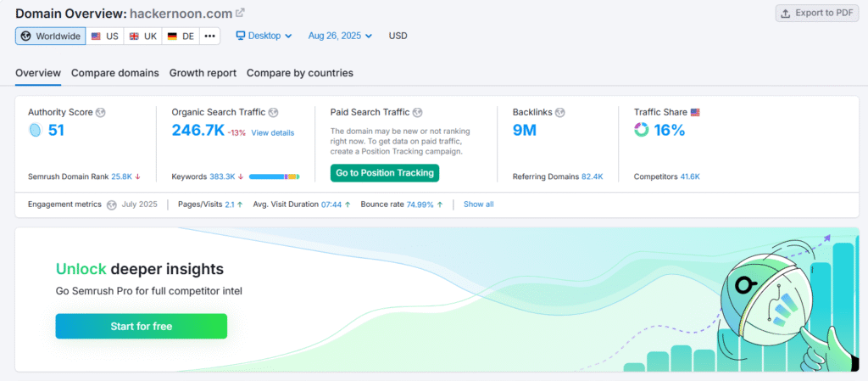Viewport: 868px width, 381px height.
Task: Click Pages/Visits 2.1 value
Action: click(230, 205)
